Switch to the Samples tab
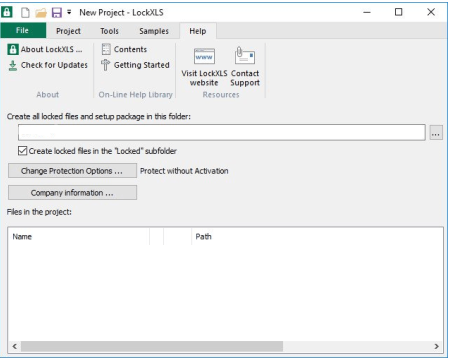Image resolution: width=450 pixels, height=362 pixels. [154, 31]
